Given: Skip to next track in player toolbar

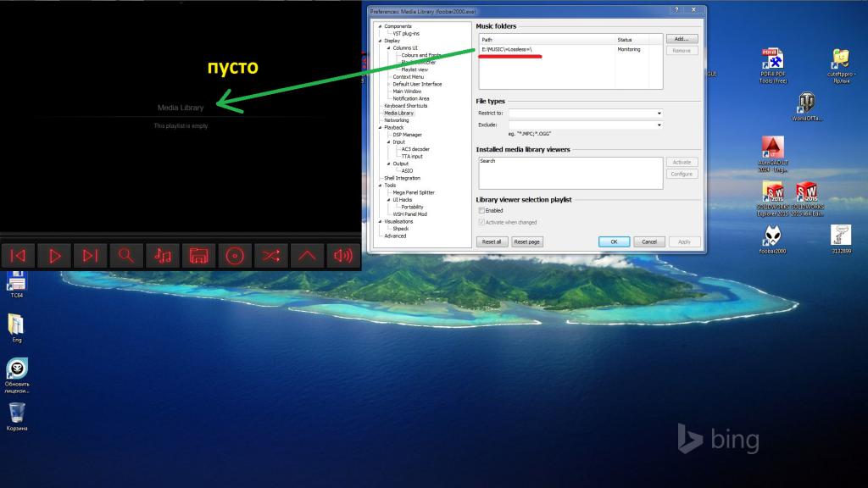Looking at the screenshot, I should [91, 256].
